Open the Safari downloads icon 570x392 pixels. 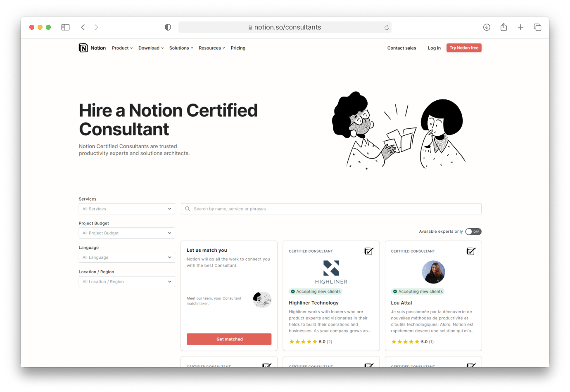pos(487,27)
